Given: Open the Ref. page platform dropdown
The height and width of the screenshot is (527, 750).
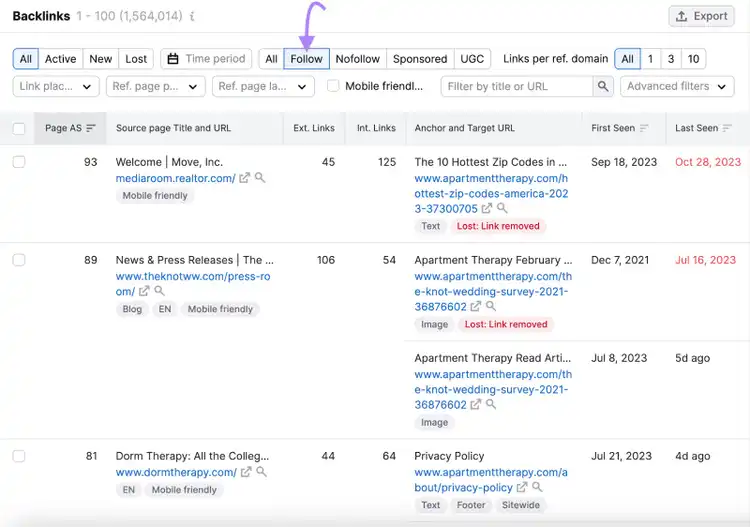Looking at the screenshot, I should click(x=155, y=87).
